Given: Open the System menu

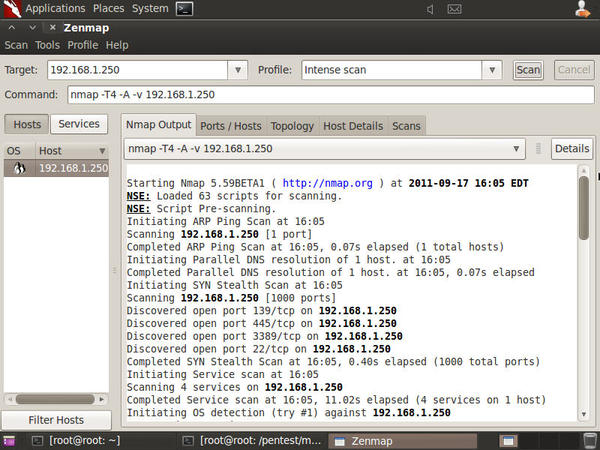Looking at the screenshot, I should 150,8.
